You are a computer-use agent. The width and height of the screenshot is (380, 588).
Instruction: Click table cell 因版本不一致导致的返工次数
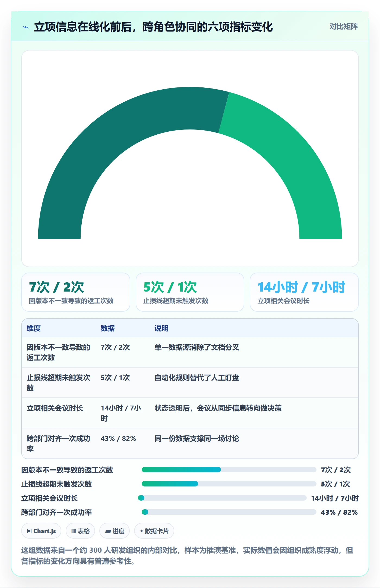[x=59, y=352]
